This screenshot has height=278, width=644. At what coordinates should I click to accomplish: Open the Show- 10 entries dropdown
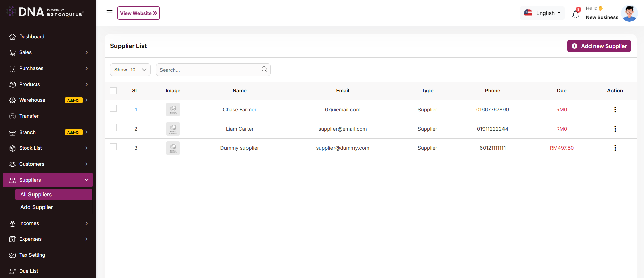pyautogui.click(x=130, y=70)
